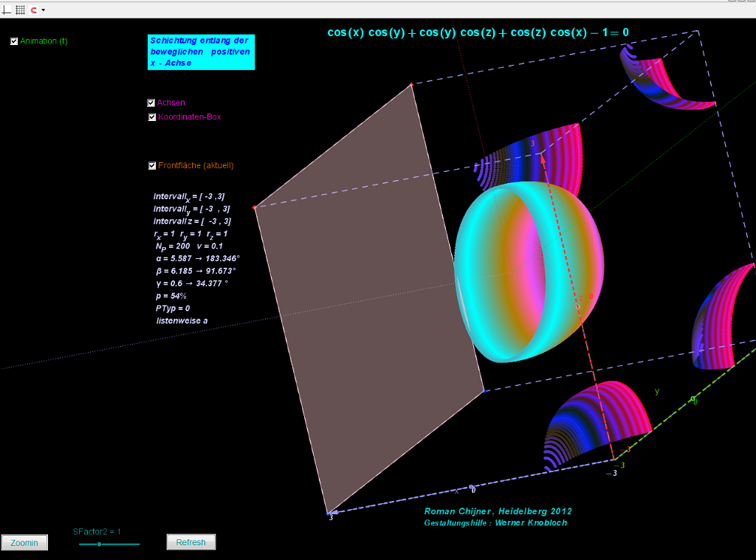Select the red point at the plane's left corner
756x560 pixels.
(255, 208)
